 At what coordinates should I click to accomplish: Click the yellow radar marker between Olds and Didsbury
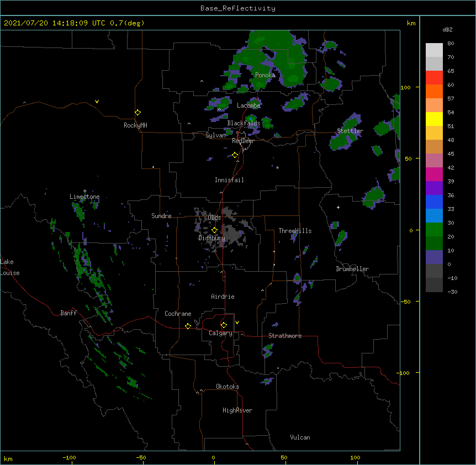(214, 230)
